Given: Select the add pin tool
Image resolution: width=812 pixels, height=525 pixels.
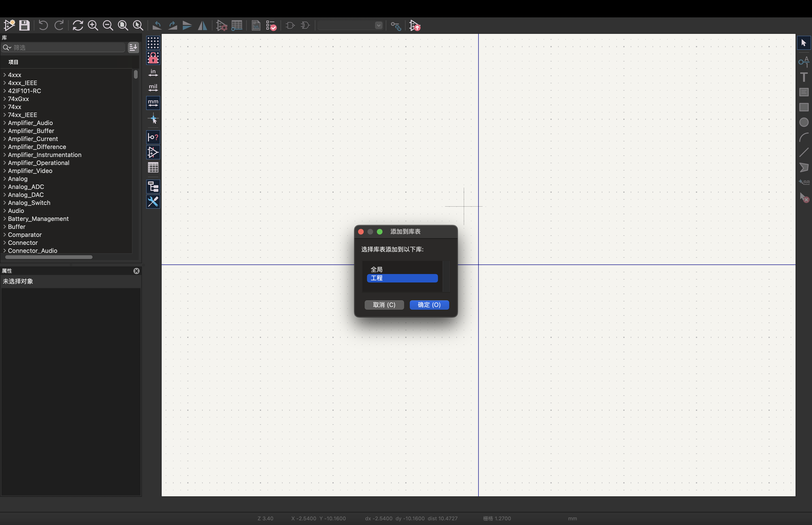Looking at the screenshot, I should [804, 62].
